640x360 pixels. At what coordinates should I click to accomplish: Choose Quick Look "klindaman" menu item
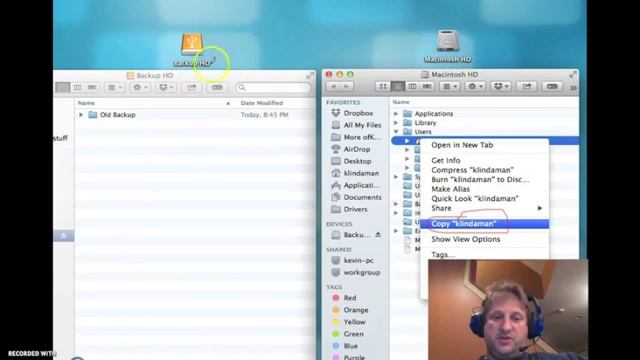tap(484, 199)
